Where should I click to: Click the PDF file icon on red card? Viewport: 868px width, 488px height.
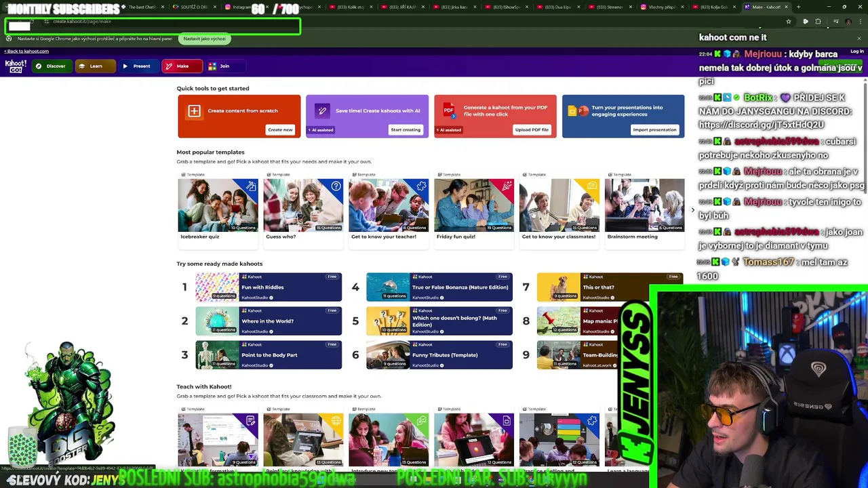pyautogui.click(x=449, y=111)
